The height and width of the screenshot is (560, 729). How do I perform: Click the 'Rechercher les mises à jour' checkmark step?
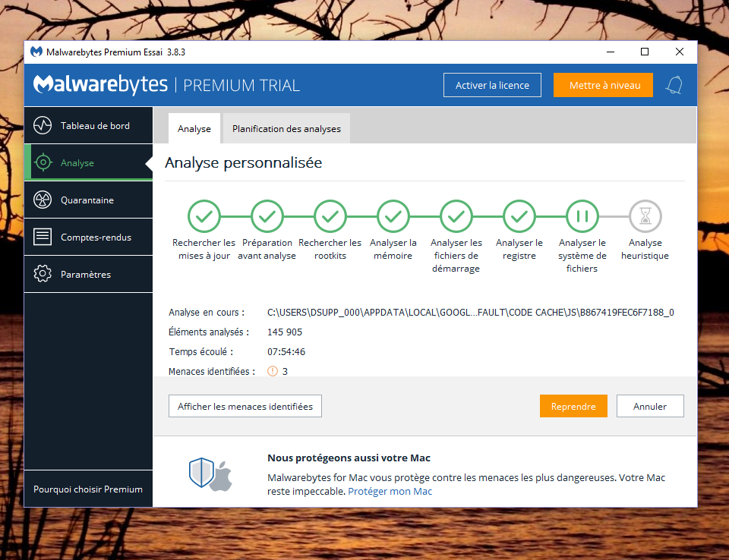(x=204, y=216)
